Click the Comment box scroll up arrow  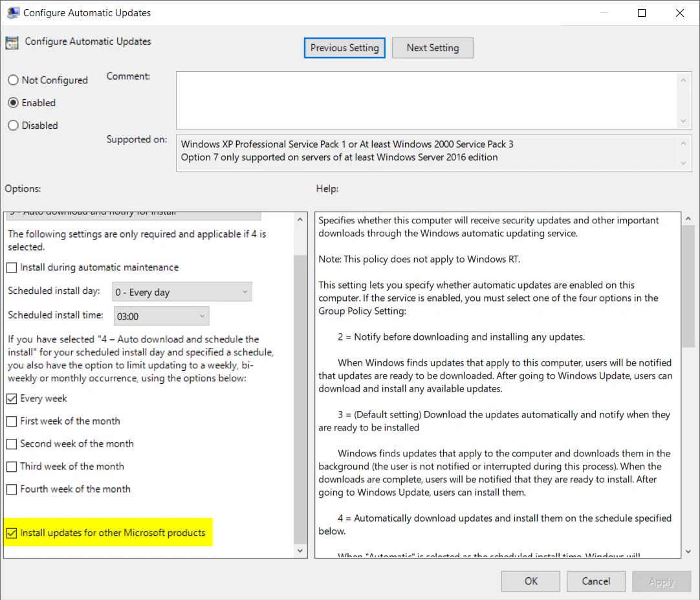(683, 80)
